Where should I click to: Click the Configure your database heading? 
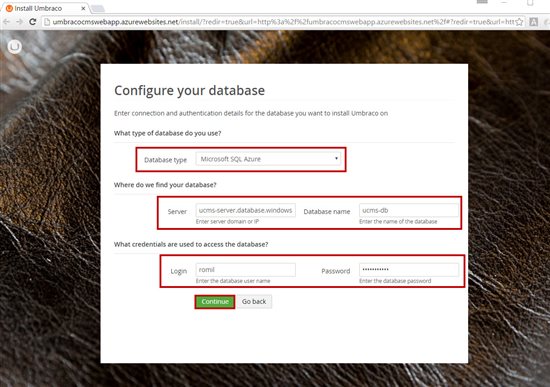click(189, 91)
